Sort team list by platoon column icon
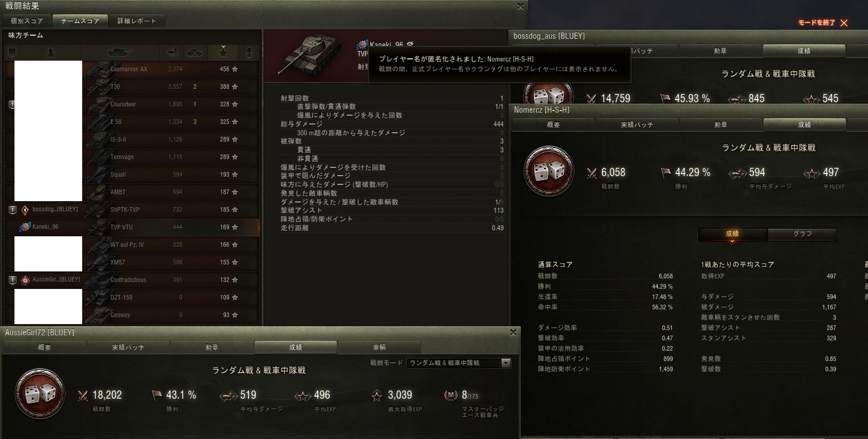868x439 pixels. (x=12, y=53)
